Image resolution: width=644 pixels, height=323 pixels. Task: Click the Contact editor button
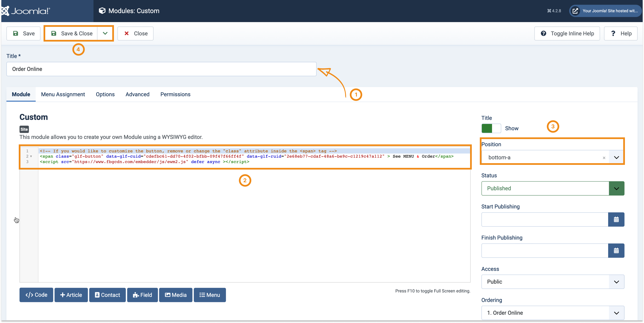click(x=108, y=295)
